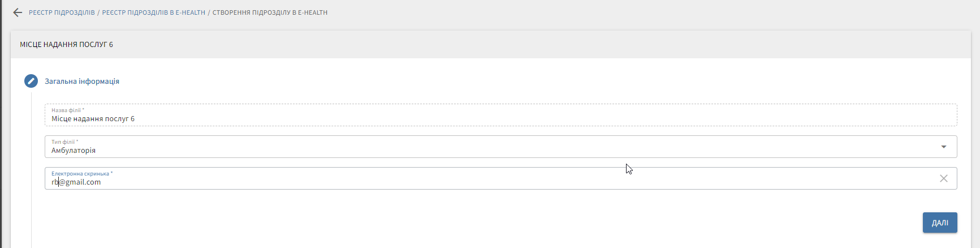Click the pencil edit step icon
Image resolution: width=980 pixels, height=248 pixels.
point(31,81)
